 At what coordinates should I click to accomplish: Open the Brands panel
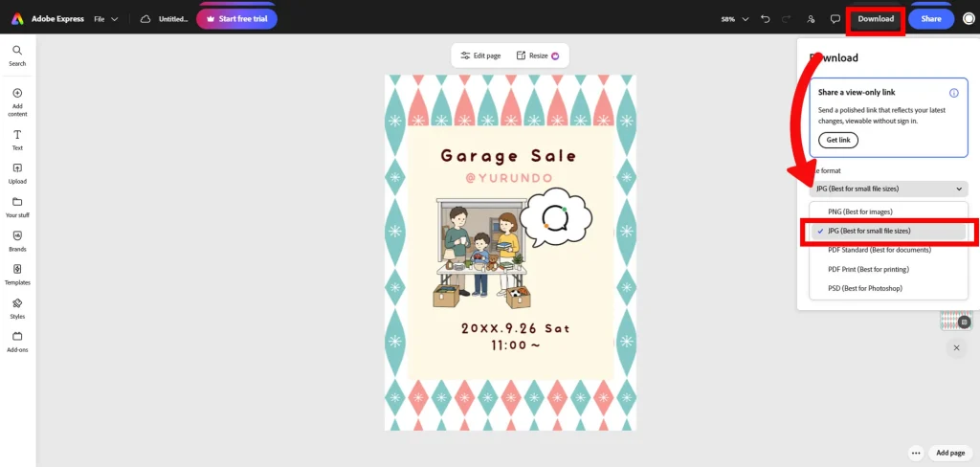tap(17, 241)
